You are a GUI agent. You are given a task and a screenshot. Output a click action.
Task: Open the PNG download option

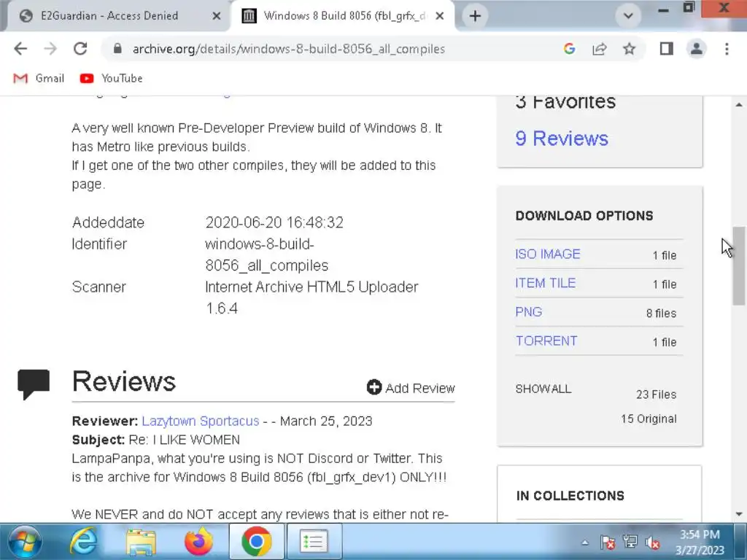pos(529,312)
